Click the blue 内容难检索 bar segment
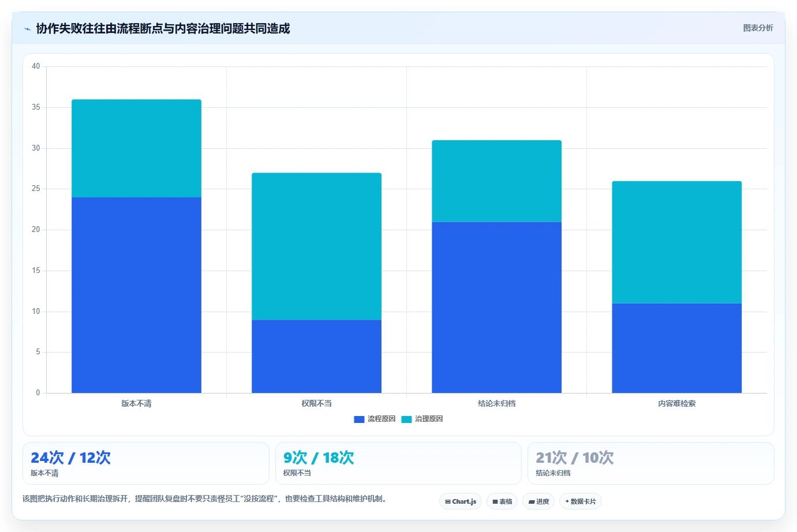797x532 pixels. pos(676,348)
